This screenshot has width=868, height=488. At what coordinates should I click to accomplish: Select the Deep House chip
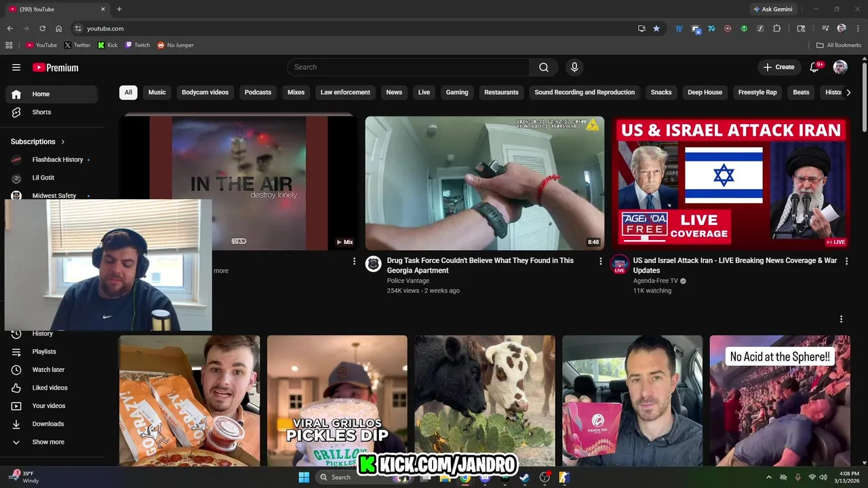(x=705, y=92)
